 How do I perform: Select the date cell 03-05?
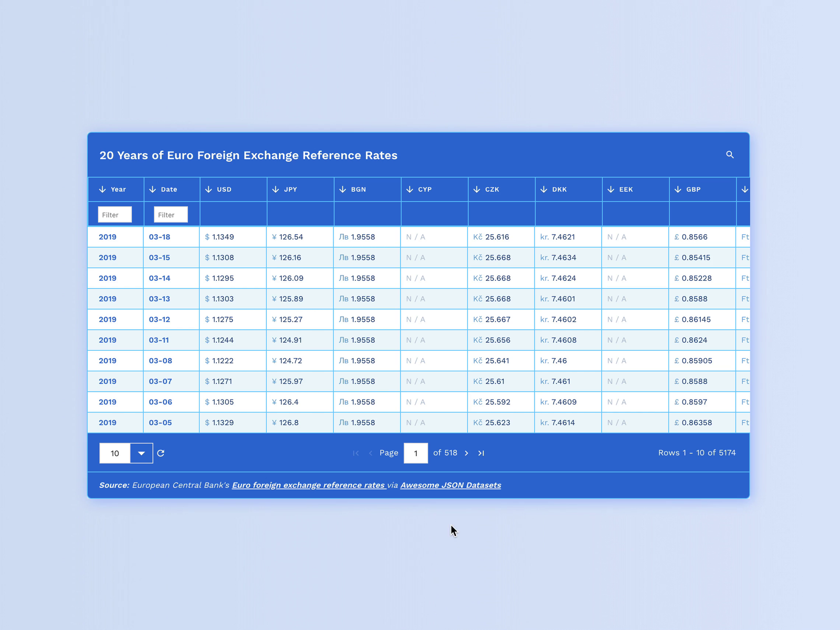click(x=160, y=423)
